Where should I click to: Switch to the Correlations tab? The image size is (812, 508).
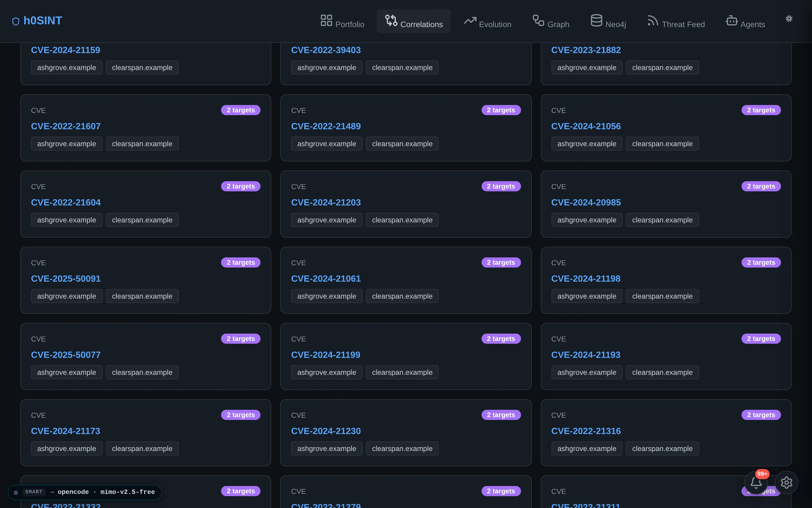coord(414,21)
